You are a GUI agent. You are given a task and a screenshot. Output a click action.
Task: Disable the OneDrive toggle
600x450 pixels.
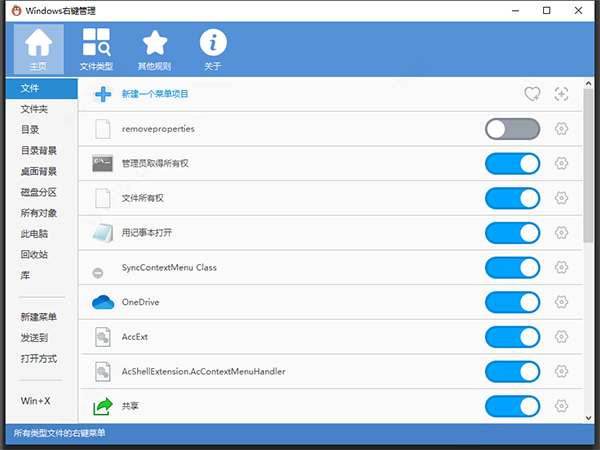(x=512, y=302)
